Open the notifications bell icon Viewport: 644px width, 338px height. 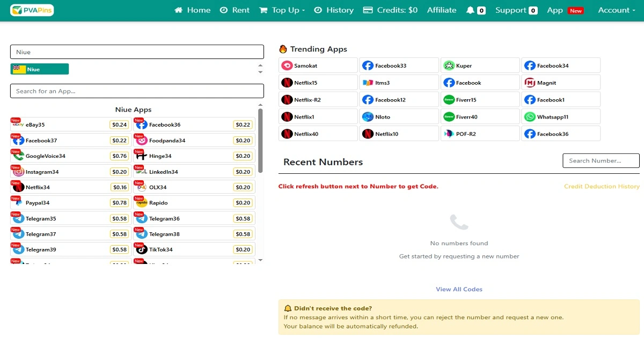(x=471, y=10)
